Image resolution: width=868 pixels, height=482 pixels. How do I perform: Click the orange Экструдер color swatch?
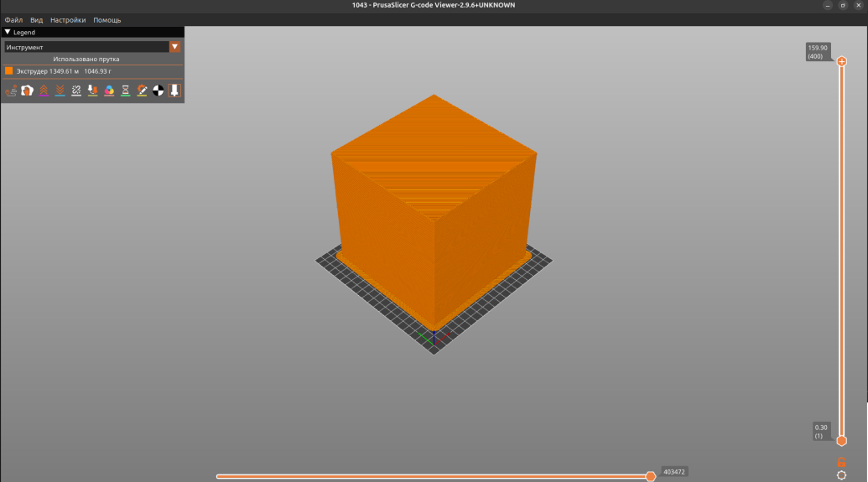9,71
